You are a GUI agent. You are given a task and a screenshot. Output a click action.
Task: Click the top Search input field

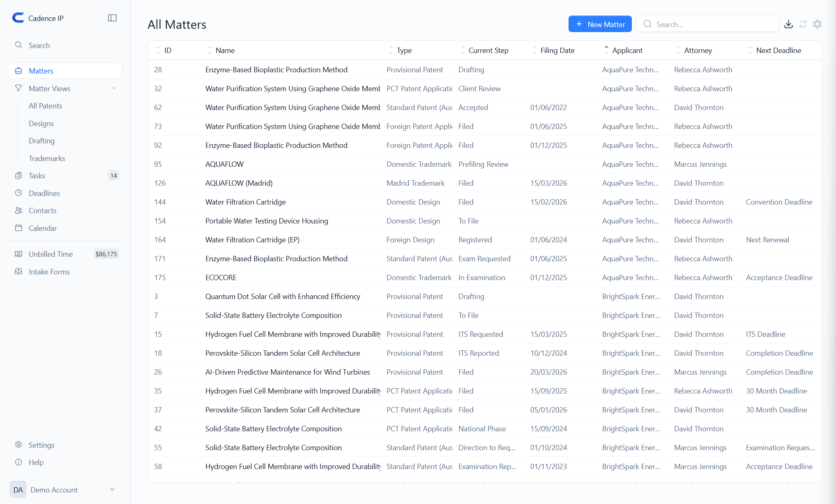point(707,24)
